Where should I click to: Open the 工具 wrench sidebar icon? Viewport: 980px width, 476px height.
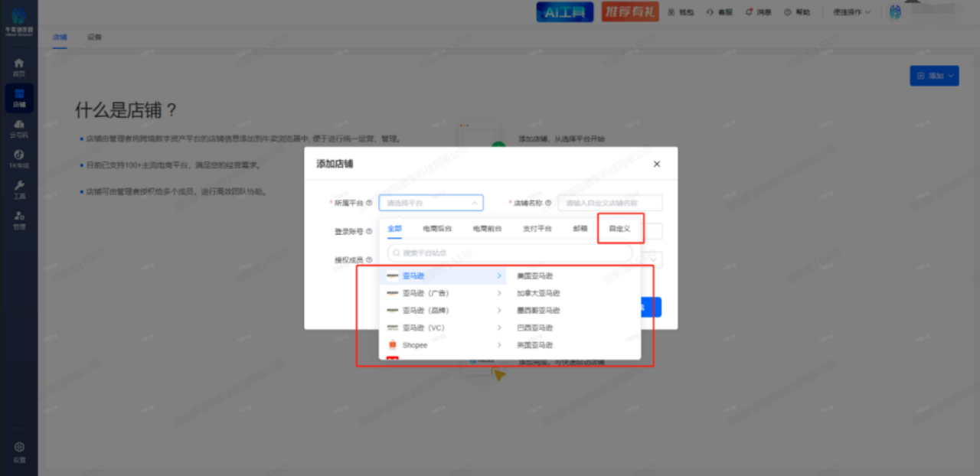pyautogui.click(x=19, y=189)
